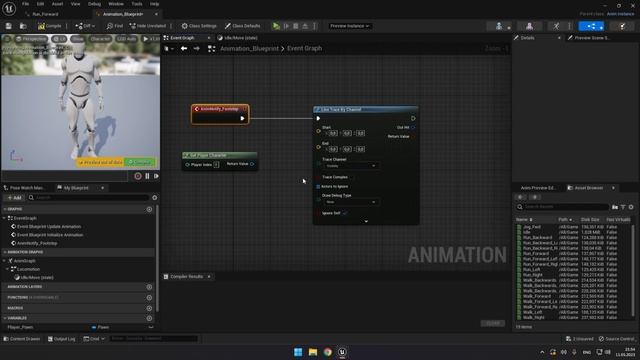
Task: Open the Trace Channel dropdown
Action: [350, 166]
